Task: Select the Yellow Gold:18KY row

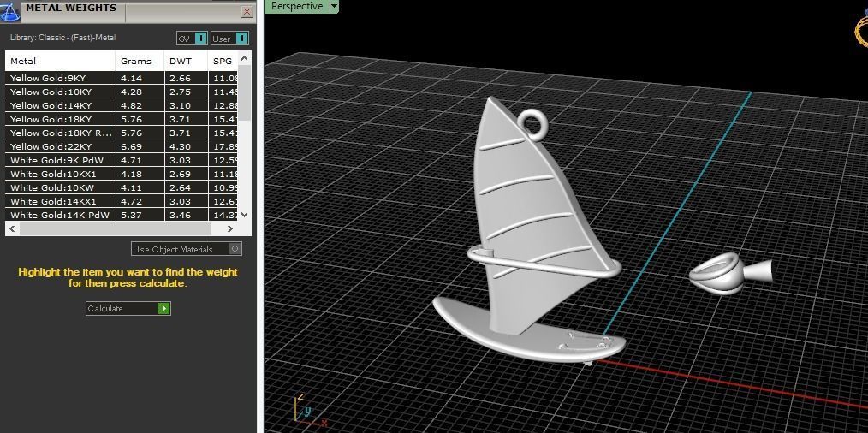Action: (123, 119)
